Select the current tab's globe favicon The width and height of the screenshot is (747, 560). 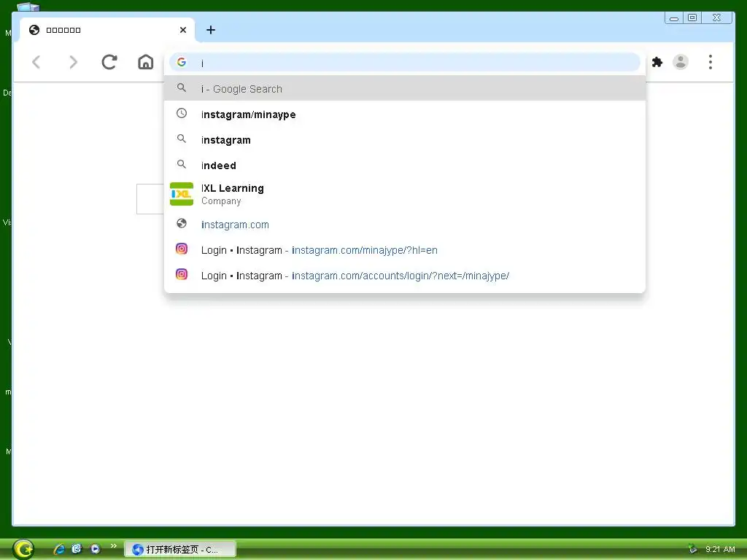click(x=34, y=30)
